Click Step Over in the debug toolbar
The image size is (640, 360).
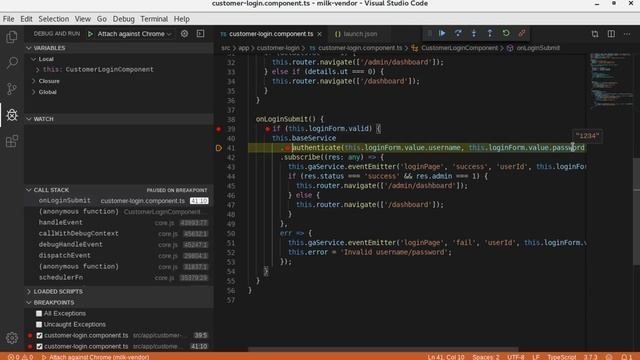(458, 33)
